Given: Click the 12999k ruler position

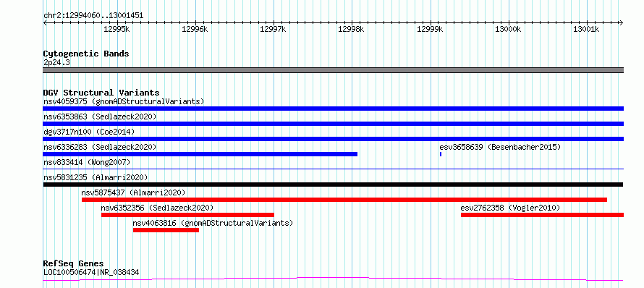Looking at the screenshot, I should (430, 29).
